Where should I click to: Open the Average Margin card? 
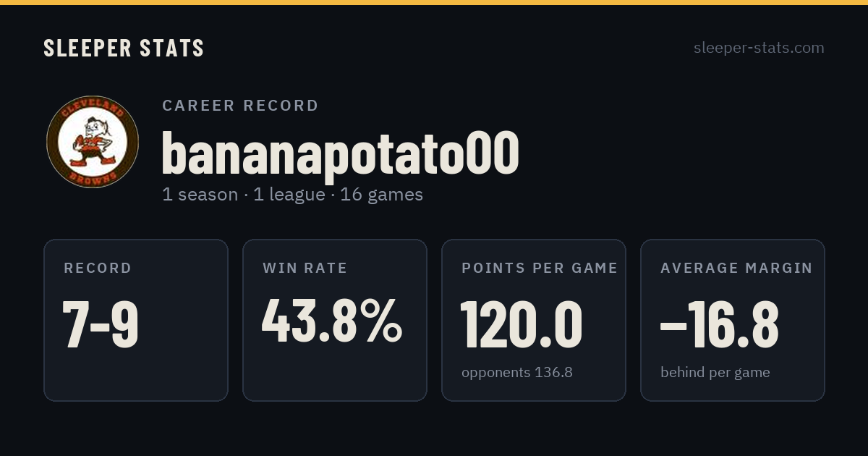click(x=733, y=320)
